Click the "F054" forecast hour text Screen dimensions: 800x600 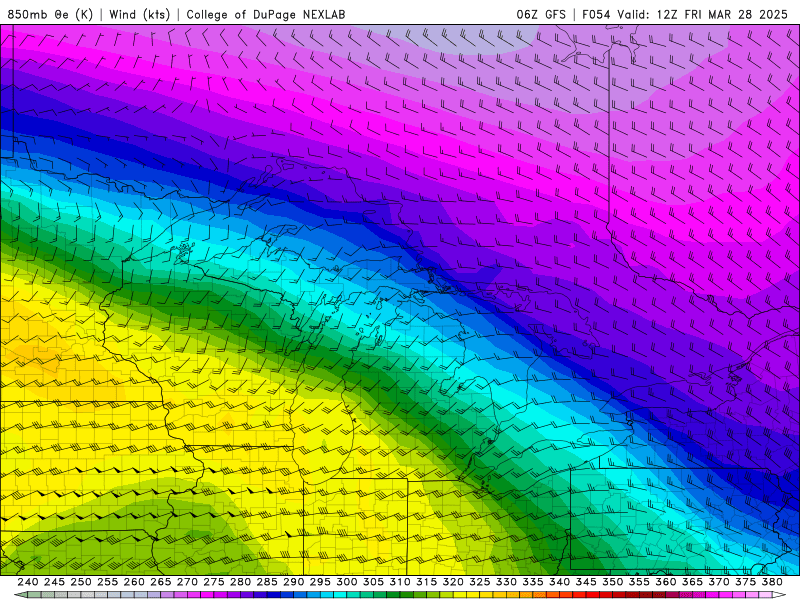click(x=596, y=14)
